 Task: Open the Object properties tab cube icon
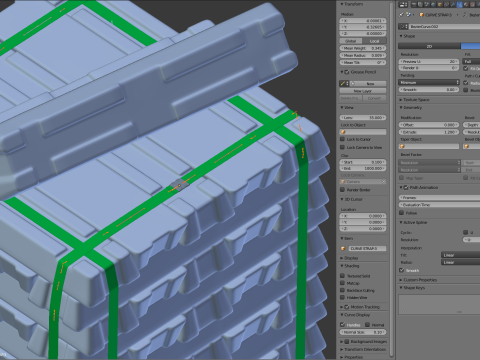(x=440, y=5)
